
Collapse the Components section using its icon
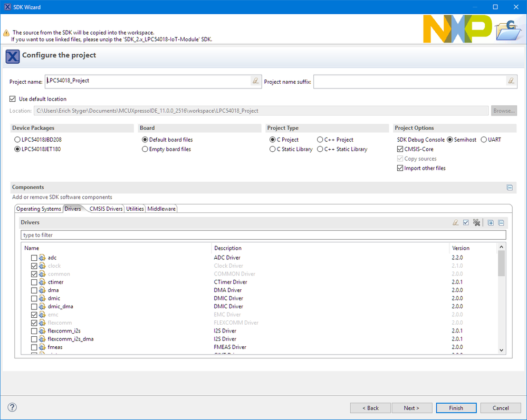pyautogui.click(x=510, y=187)
